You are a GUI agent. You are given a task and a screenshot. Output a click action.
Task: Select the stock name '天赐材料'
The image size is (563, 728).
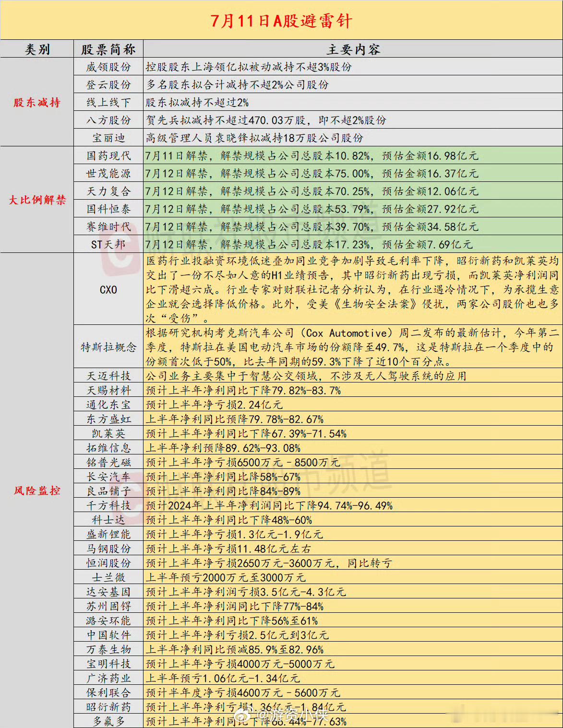pyautogui.click(x=108, y=390)
